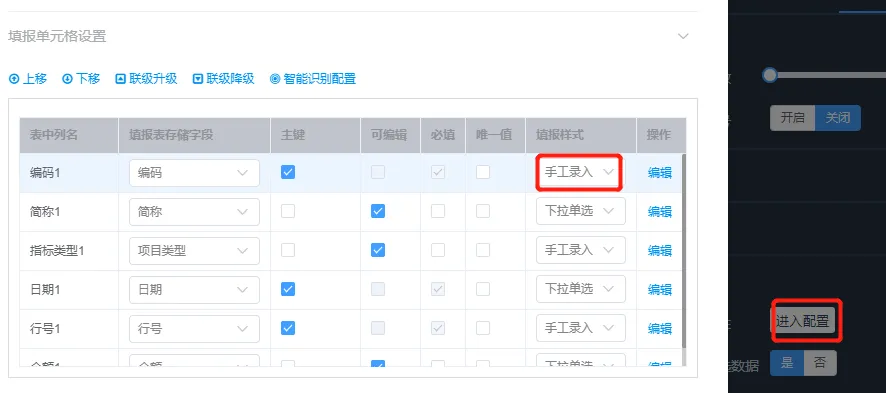The width and height of the screenshot is (886, 393).
Task: Click the 进入配置 button
Action: (x=802, y=321)
